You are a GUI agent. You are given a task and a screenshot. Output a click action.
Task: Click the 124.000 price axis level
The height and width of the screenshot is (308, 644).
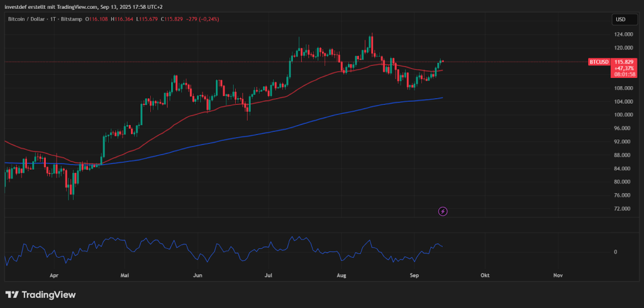click(622, 35)
